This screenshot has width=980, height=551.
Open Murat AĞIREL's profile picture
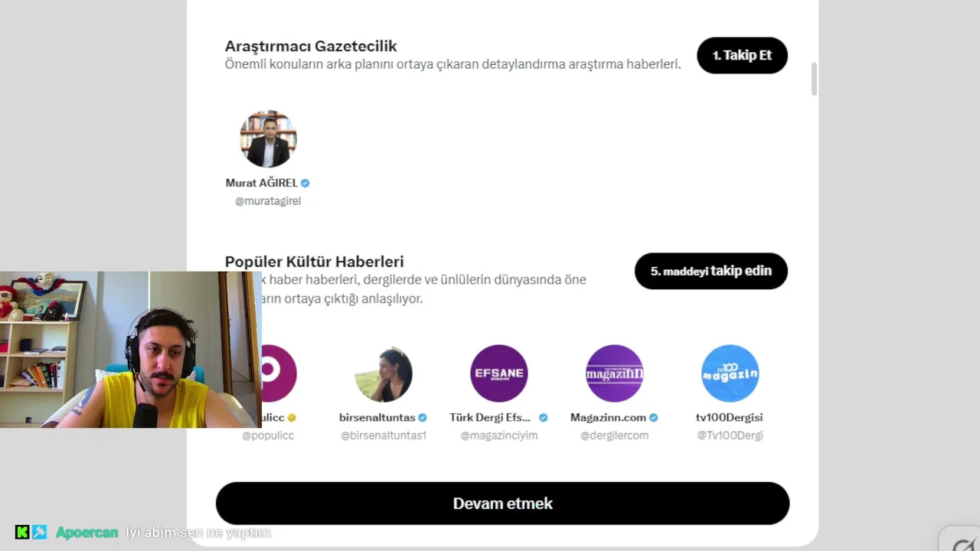268,139
